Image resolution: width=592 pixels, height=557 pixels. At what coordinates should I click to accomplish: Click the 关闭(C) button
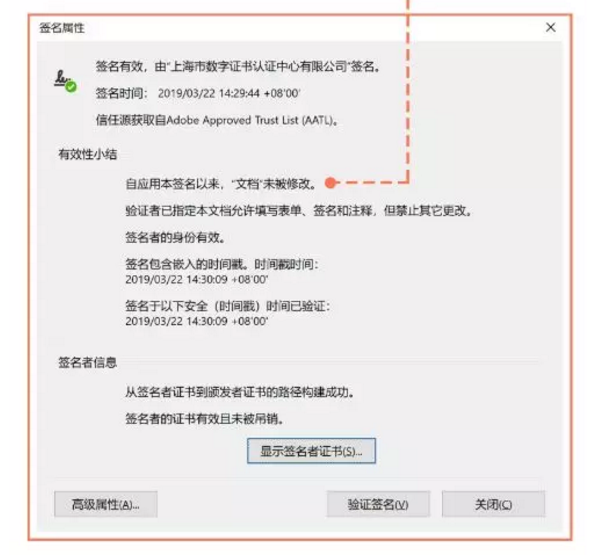[493, 504]
